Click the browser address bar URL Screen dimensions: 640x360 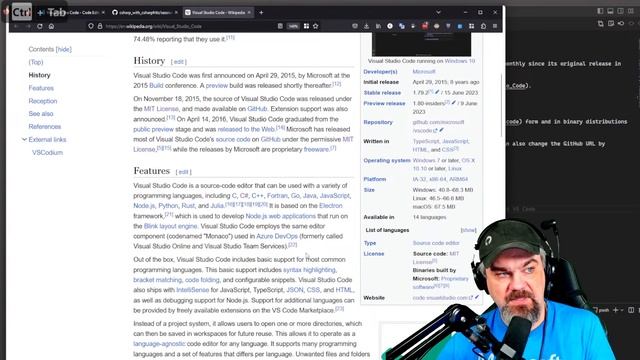click(x=153, y=26)
